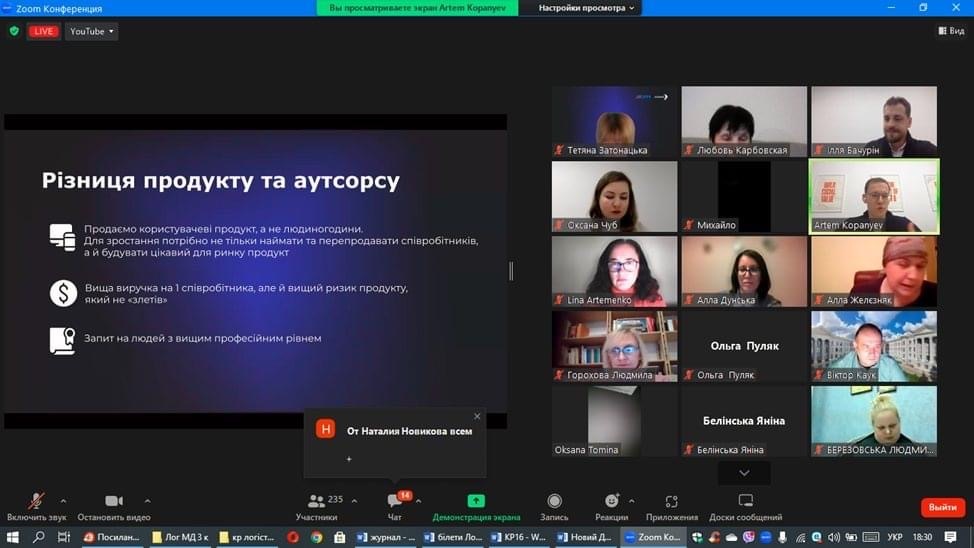This screenshot has height=548, width=974.
Task: Open the Windows notification center icon
Action: [x=950, y=537]
